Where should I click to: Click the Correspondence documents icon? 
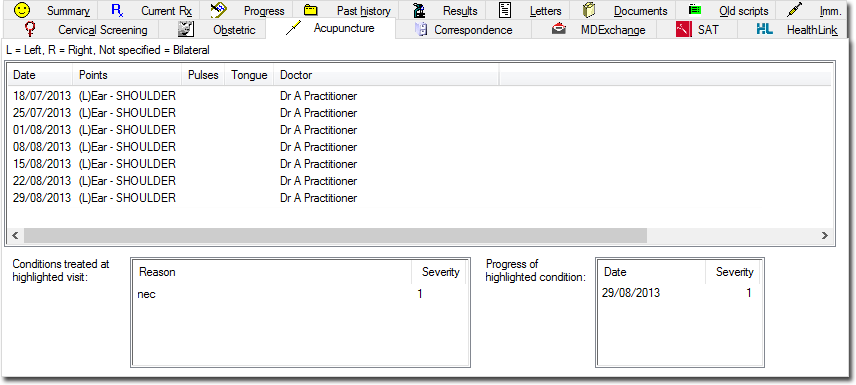tap(420, 29)
